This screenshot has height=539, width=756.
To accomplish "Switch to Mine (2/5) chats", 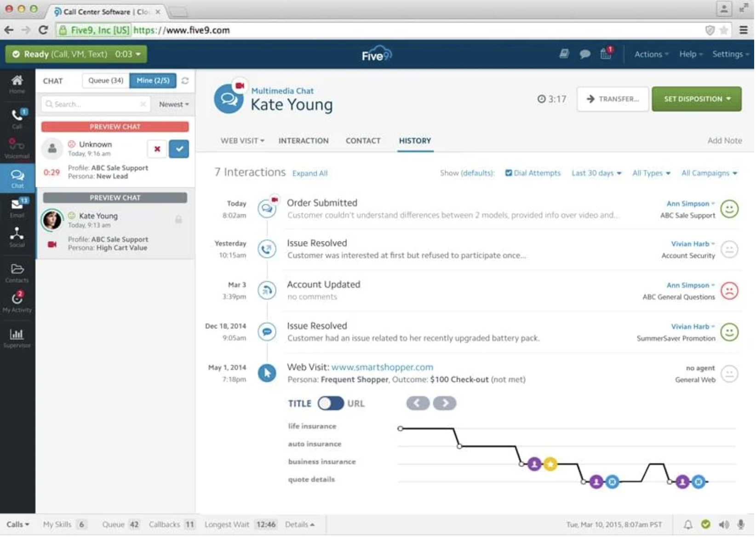I will [x=153, y=81].
